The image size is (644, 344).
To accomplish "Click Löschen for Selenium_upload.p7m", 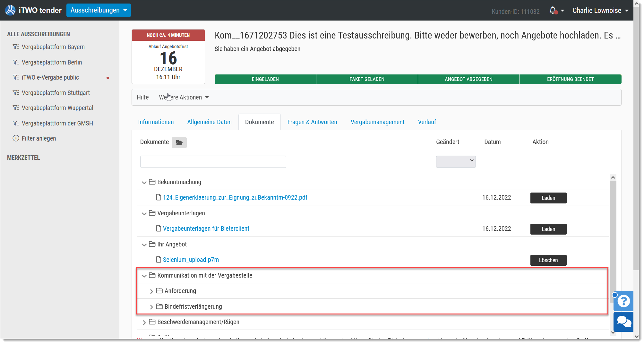I will pyautogui.click(x=548, y=260).
